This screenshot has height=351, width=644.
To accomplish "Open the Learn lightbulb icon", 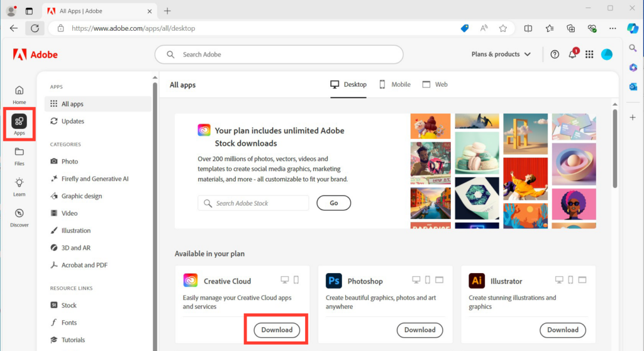I will pos(19,186).
